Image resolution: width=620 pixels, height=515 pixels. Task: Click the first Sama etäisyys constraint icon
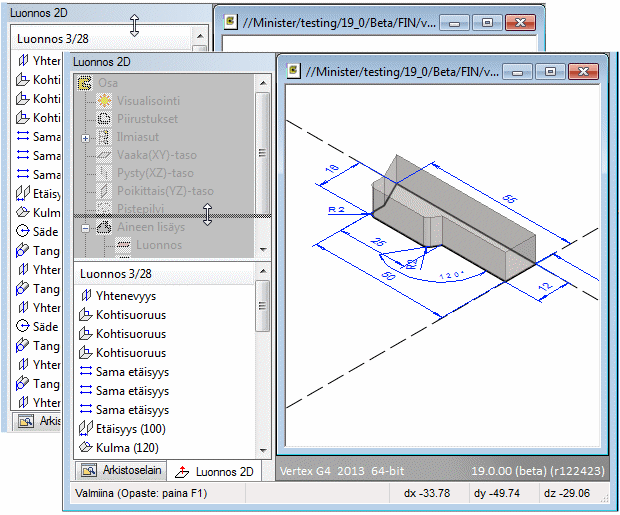click(x=84, y=372)
